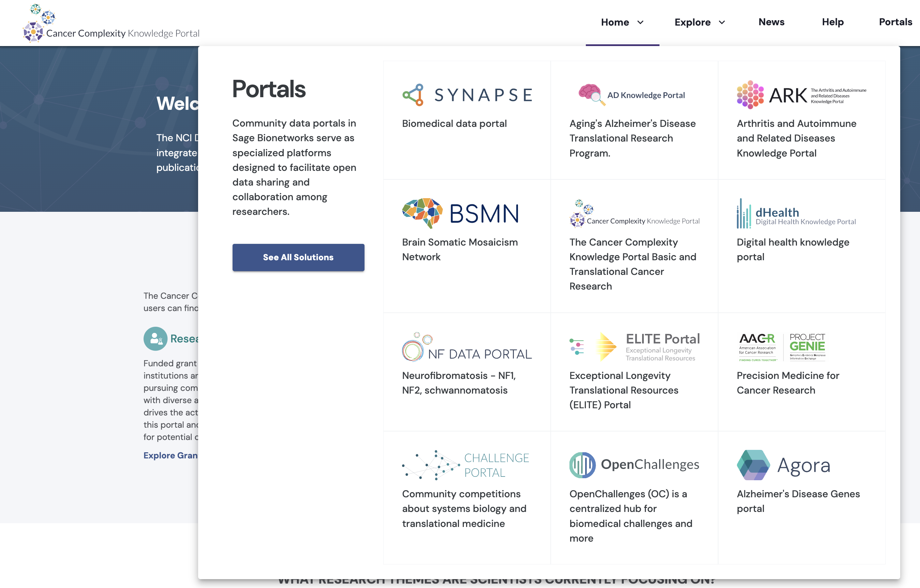Click the Portals menu item
Screen dimensions: 920x588
(x=895, y=22)
